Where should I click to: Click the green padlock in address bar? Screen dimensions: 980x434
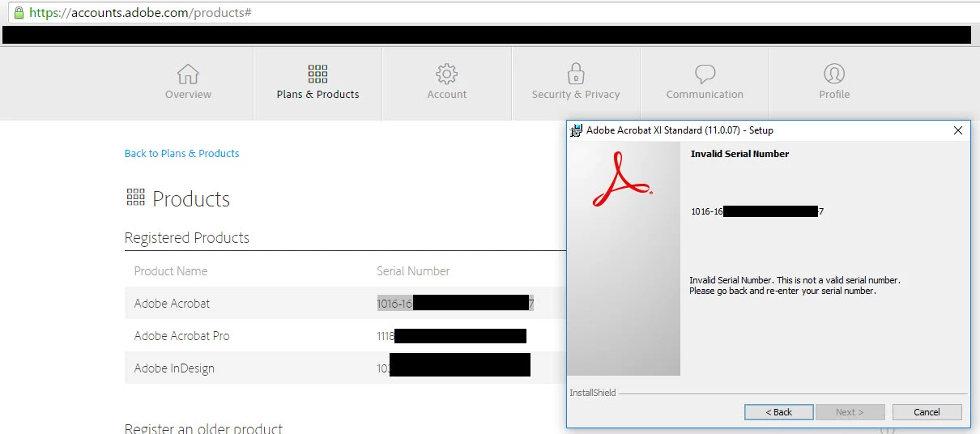pos(19,13)
